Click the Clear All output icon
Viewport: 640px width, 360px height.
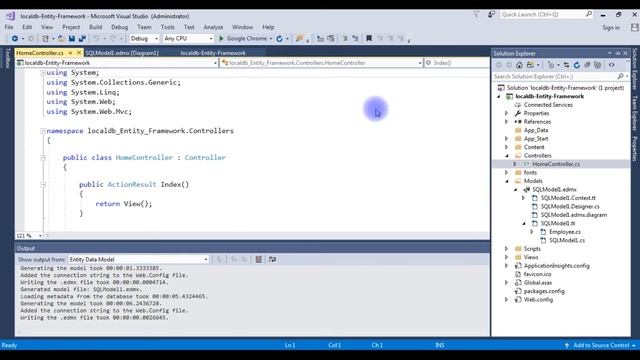[258, 259]
